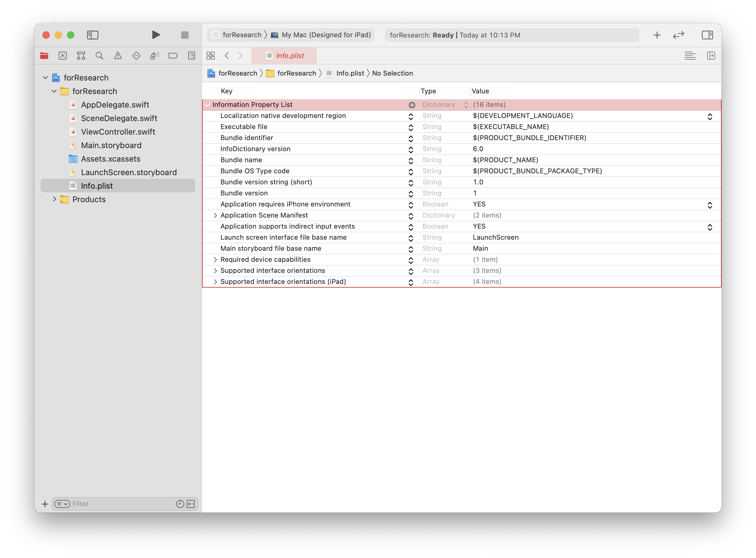Toggle recent files filter clock icon
Viewport: 756px width, 558px height.
180,504
